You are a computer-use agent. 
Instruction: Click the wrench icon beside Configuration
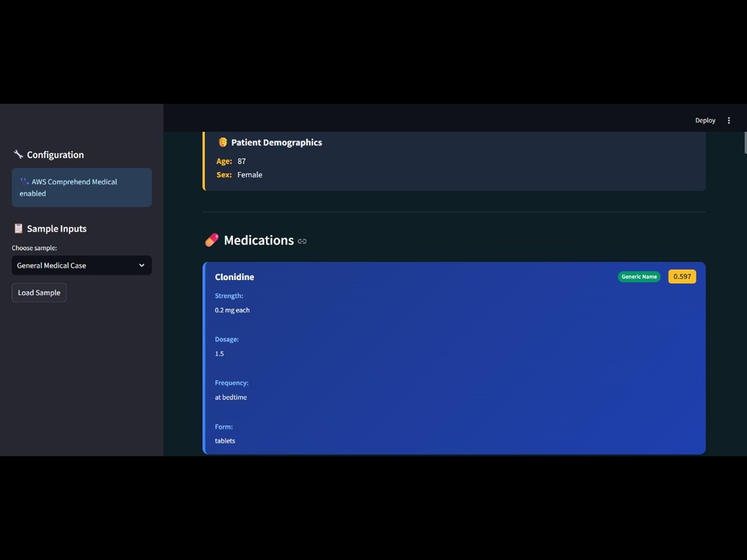pos(18,155)
